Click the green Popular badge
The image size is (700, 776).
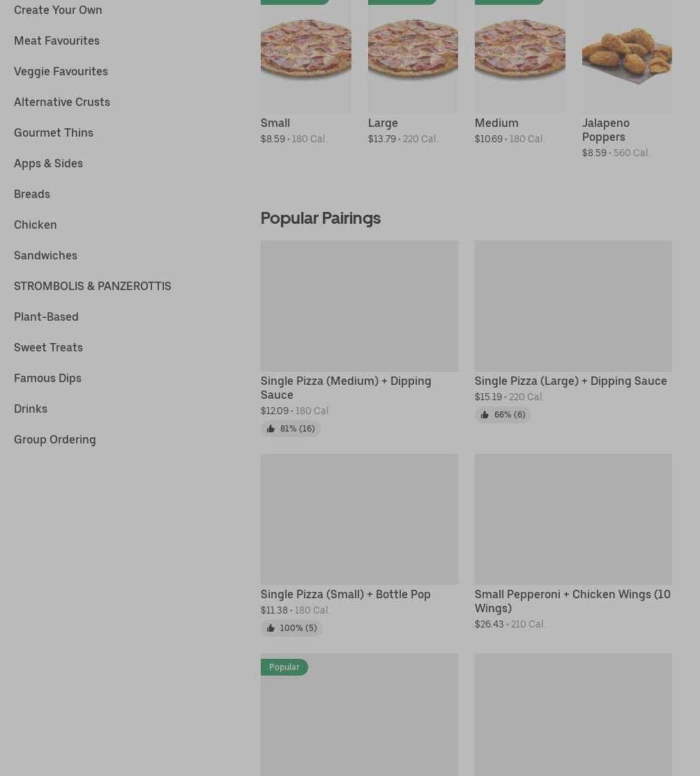click(x=284, y=667)
